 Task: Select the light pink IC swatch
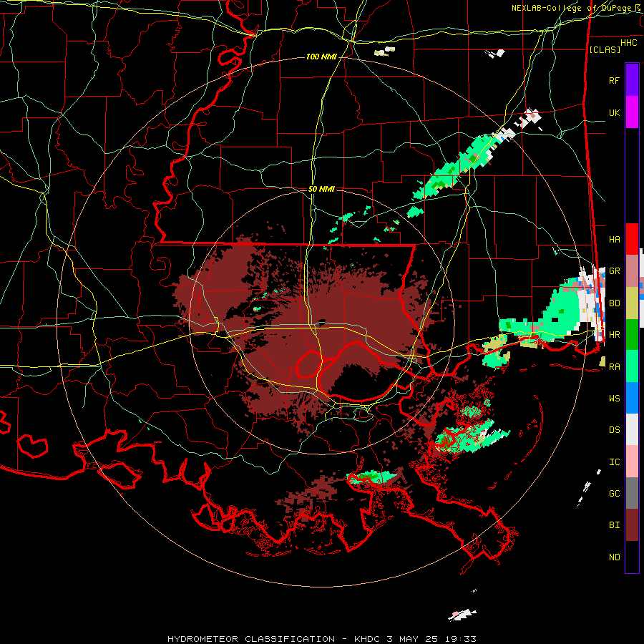click(632, 462)
